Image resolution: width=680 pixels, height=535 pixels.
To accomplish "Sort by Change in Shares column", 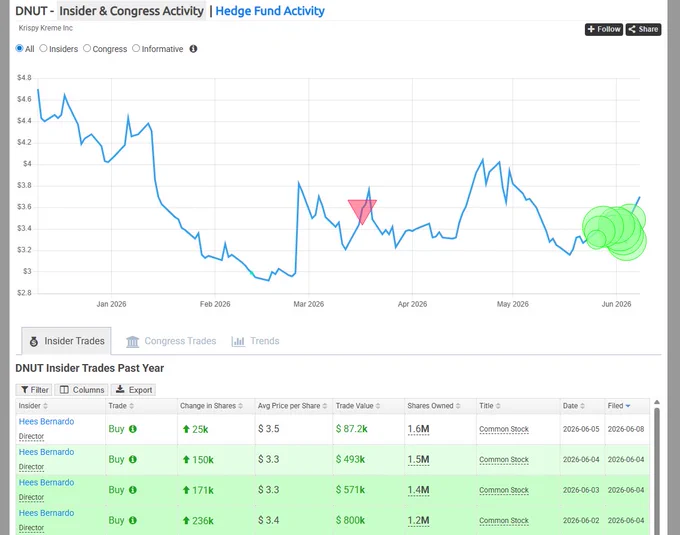I will (x=211, y=406).
